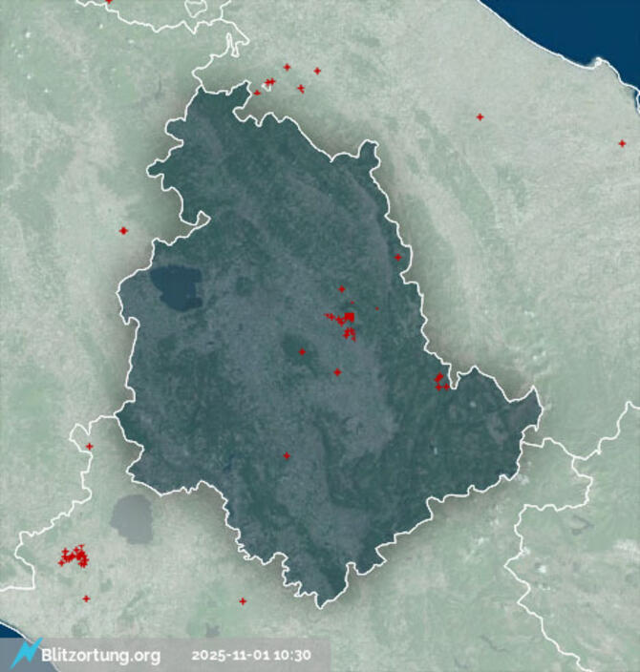Select the strike marker directly above the timestamp
This screenshot has width=640, height=672.
click(243, 600)
